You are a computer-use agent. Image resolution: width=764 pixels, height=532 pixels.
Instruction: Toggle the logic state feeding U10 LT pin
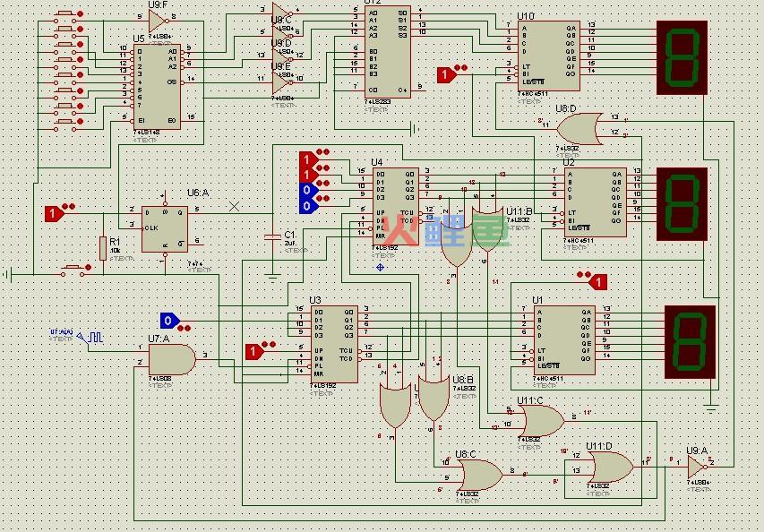(x=445, y=75)
